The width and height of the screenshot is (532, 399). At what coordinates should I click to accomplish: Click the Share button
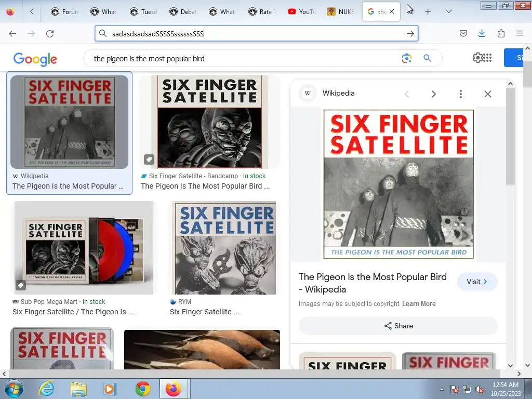tap(398, 326)
